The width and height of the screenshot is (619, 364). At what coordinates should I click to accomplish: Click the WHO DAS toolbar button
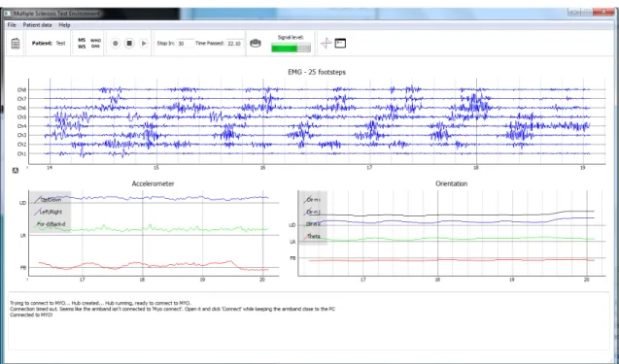pos(95,44)
